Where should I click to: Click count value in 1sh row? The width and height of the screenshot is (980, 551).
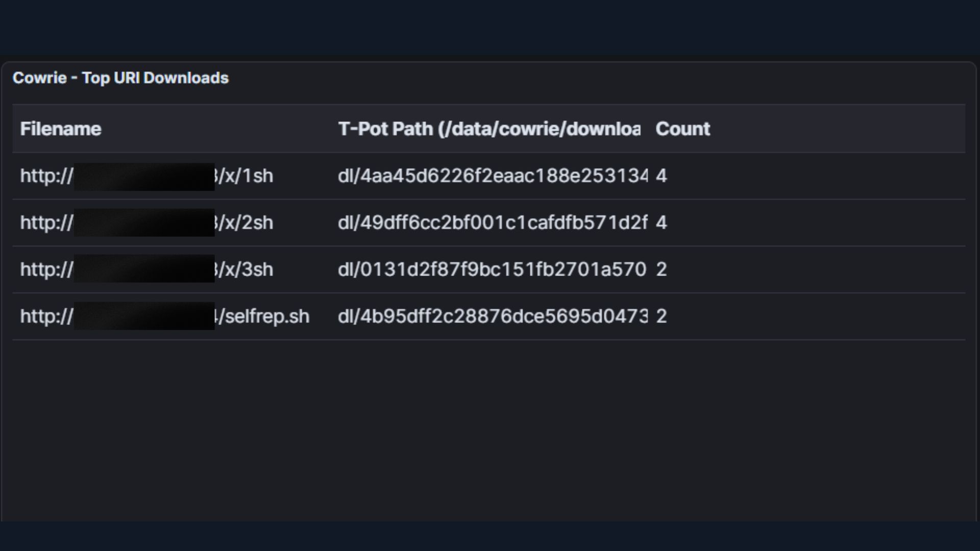(661, 176)
